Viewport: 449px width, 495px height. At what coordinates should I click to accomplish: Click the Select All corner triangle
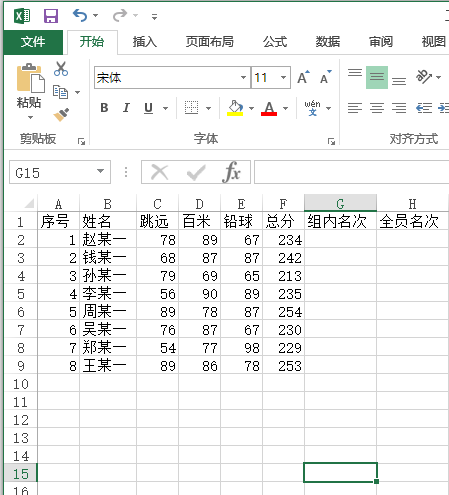(x=28, y=203)
